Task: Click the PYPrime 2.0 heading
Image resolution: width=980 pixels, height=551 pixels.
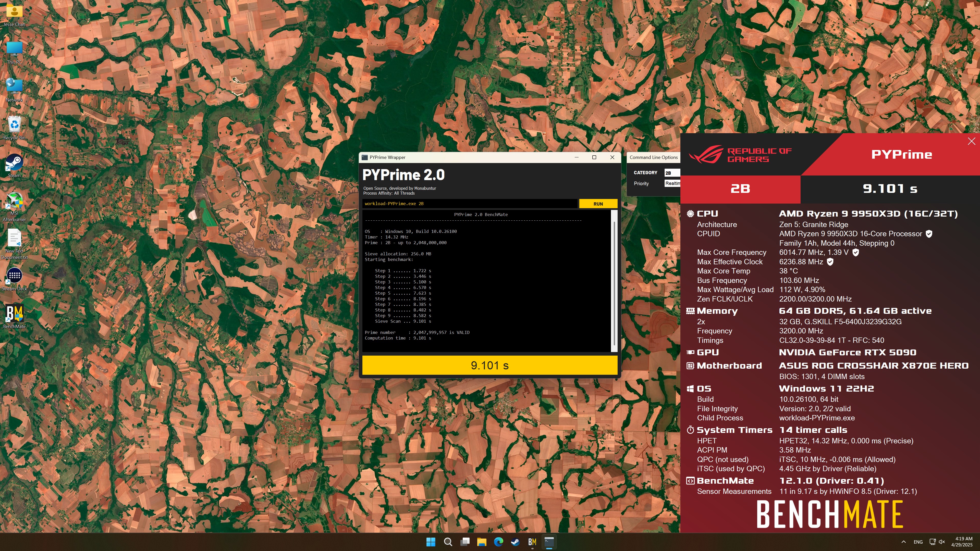Action: click(403, 175)
